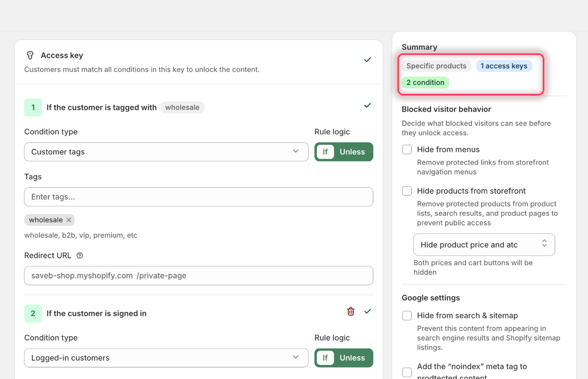Enable Hide from menus checkbox
Screen dimensions: 588x379
pos(407,150)
